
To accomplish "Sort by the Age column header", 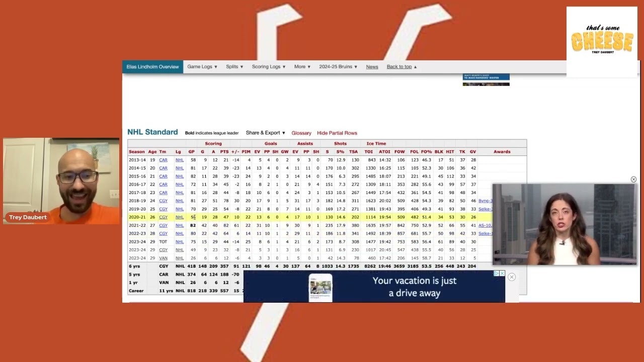I will coord(152,152).
